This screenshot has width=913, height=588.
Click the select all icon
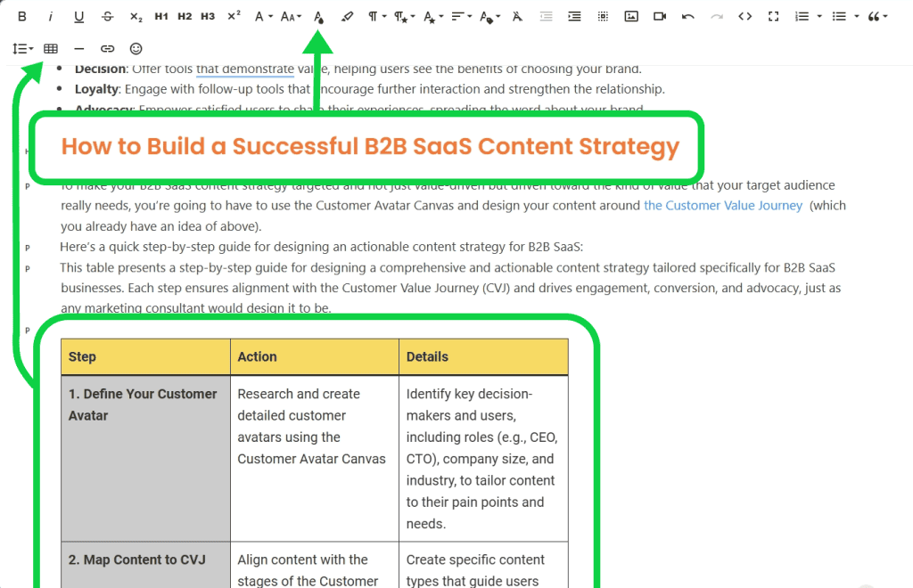[603, 16]
